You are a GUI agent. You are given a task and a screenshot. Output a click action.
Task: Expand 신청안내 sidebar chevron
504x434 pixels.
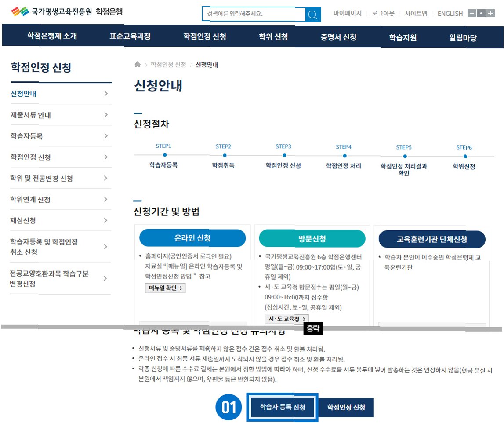[106, 94]
